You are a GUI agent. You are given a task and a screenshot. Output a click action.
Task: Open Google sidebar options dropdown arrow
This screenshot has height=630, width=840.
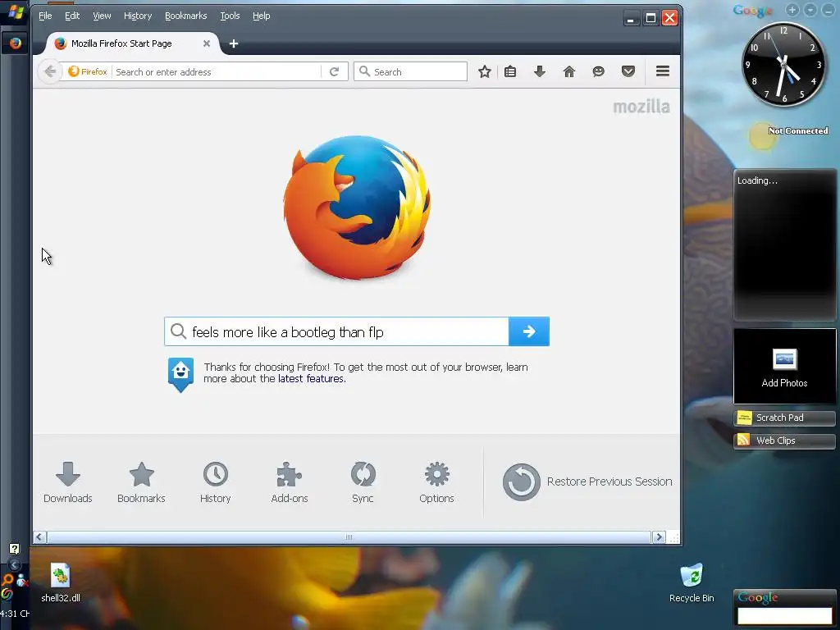[x=810, y=10]
